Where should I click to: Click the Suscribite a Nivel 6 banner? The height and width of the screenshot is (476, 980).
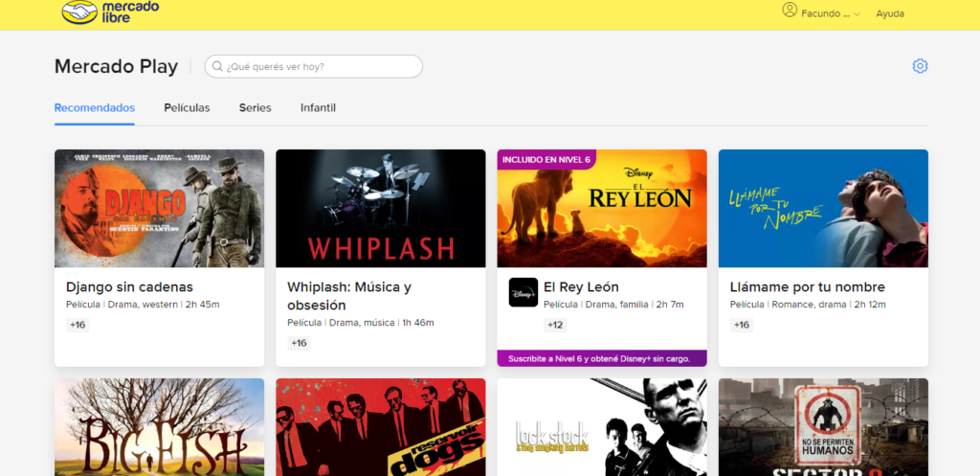tap(602, 358)
